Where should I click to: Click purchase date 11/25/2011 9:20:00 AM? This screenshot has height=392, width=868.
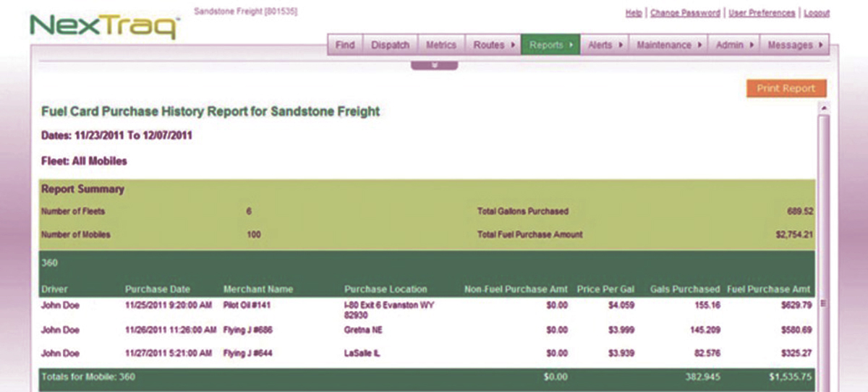(168, 305)
